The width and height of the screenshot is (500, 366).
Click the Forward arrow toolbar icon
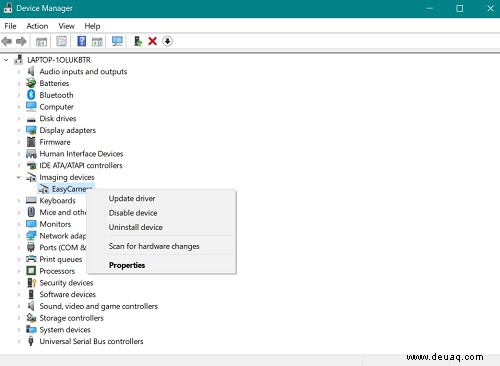coord(21,41)
